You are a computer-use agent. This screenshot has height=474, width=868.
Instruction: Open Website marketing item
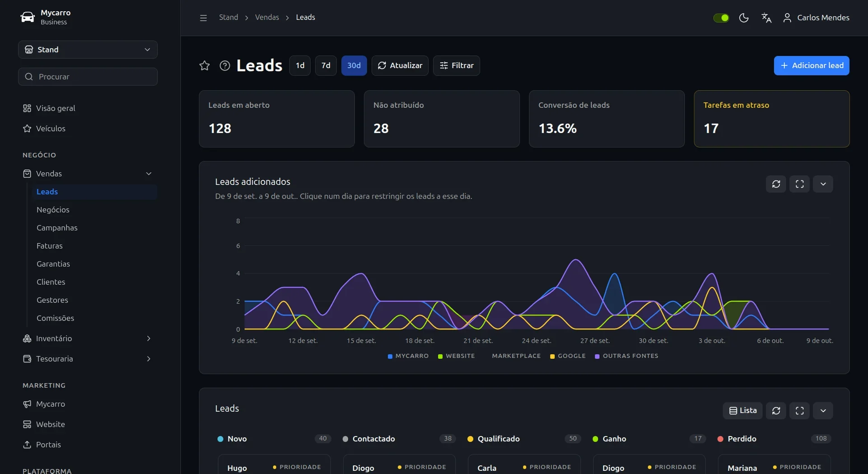point(88,424)
